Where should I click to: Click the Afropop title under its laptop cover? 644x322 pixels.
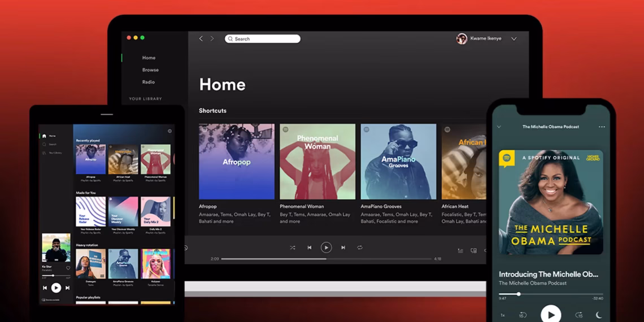pyautogui.click(x=207, y=207)
